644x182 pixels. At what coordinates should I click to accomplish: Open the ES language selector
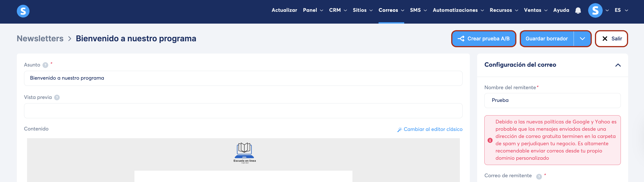point(621,10)
